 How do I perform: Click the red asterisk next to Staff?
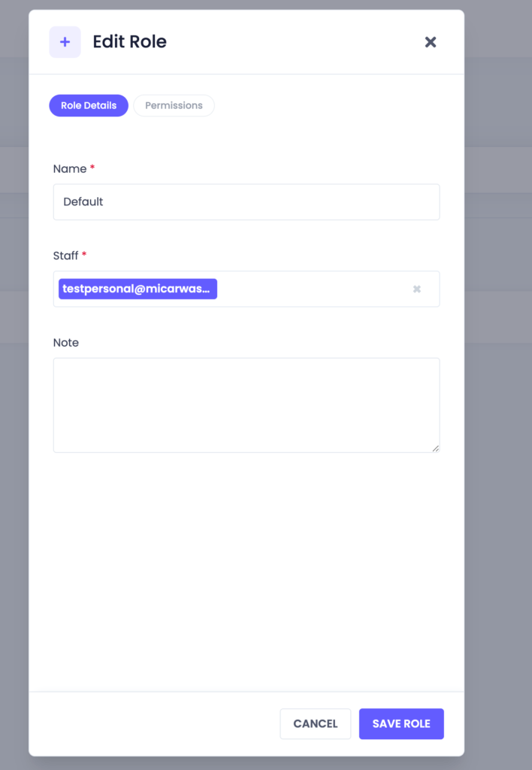click(84, 256)
